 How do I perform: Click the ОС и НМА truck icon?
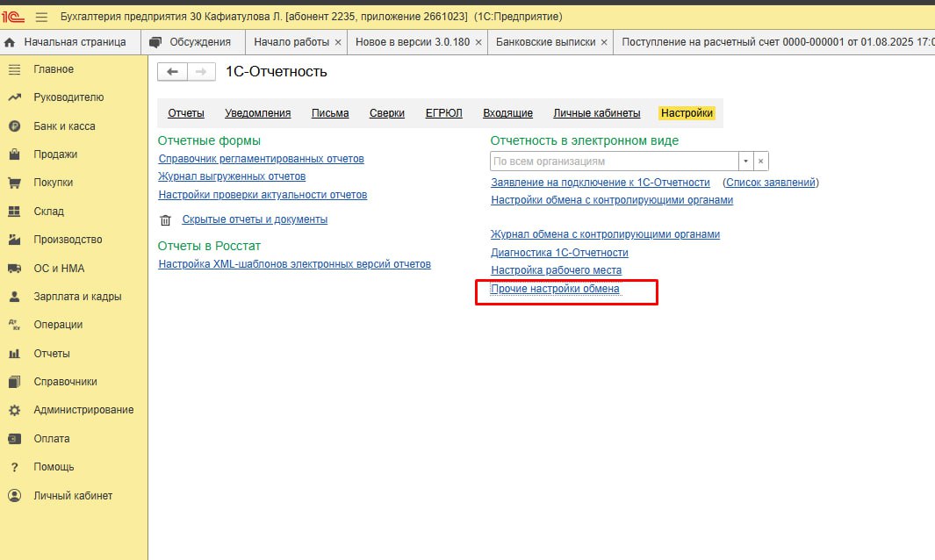click(x=14, y=269)
